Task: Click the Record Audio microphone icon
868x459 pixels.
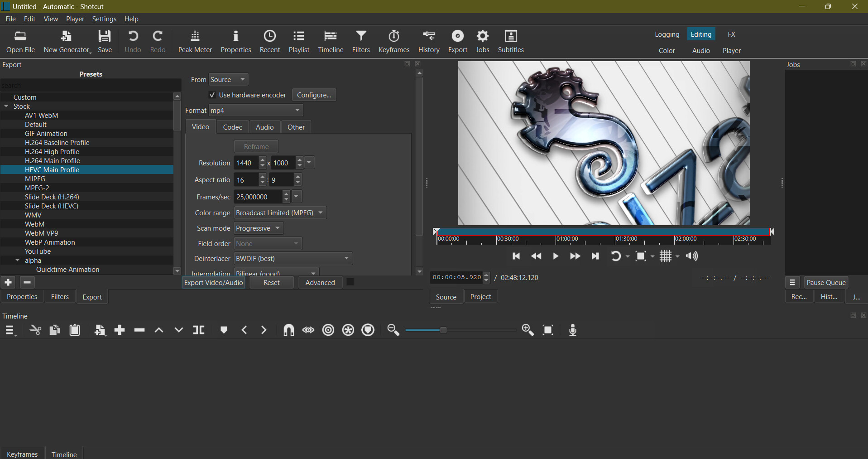Action: pyautogui.click(x=572, y=330)
